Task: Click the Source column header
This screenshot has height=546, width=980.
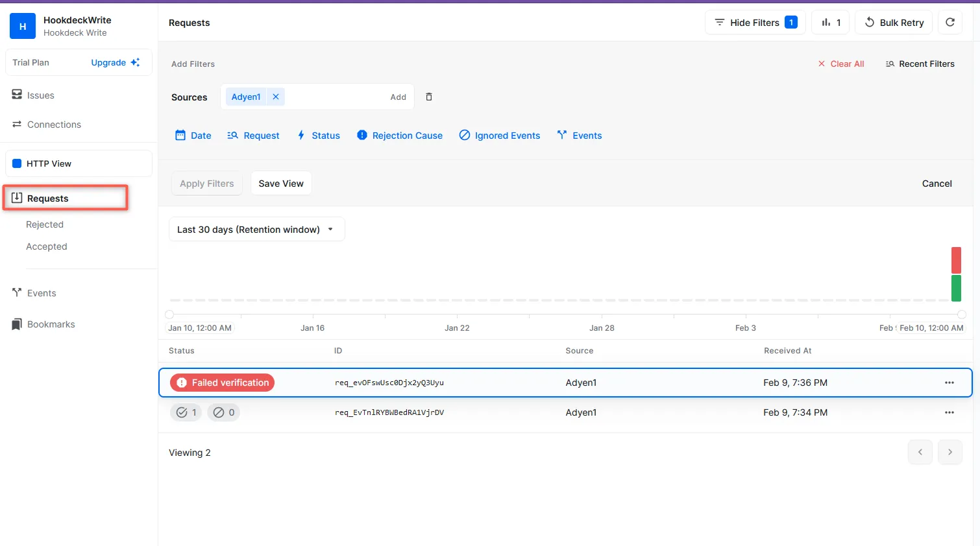Action: pyautogui.click(x=580, y=351)
